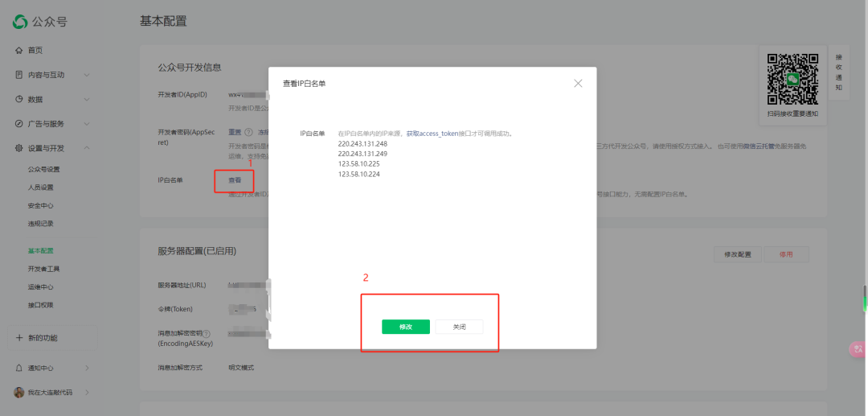Click the 公众号 logo icon
The height and width of the screenshot is (416, 868).
(20, 22)
